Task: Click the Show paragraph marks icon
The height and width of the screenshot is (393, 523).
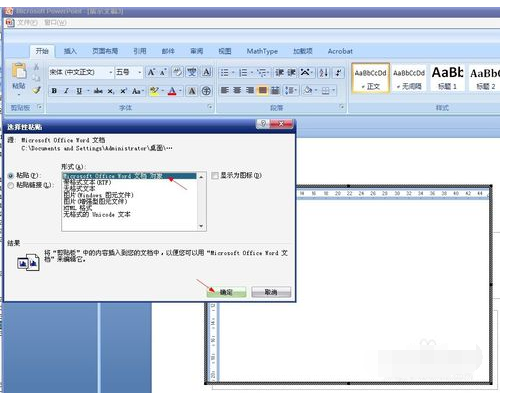Action: point(338,72)
